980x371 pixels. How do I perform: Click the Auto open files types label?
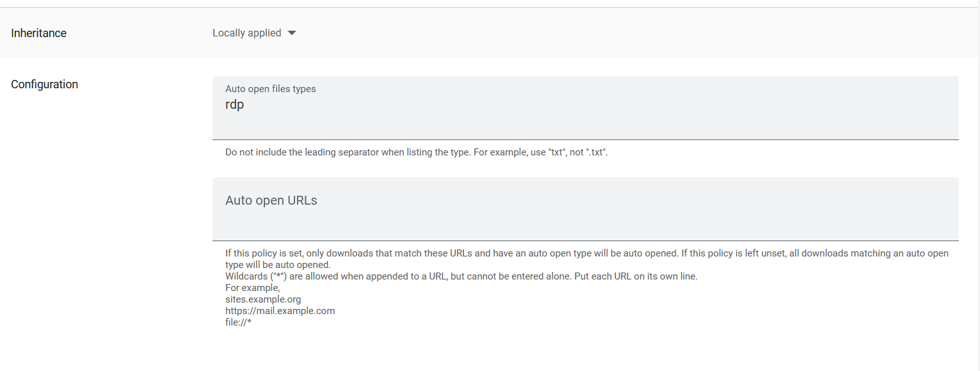coord(270,88)
